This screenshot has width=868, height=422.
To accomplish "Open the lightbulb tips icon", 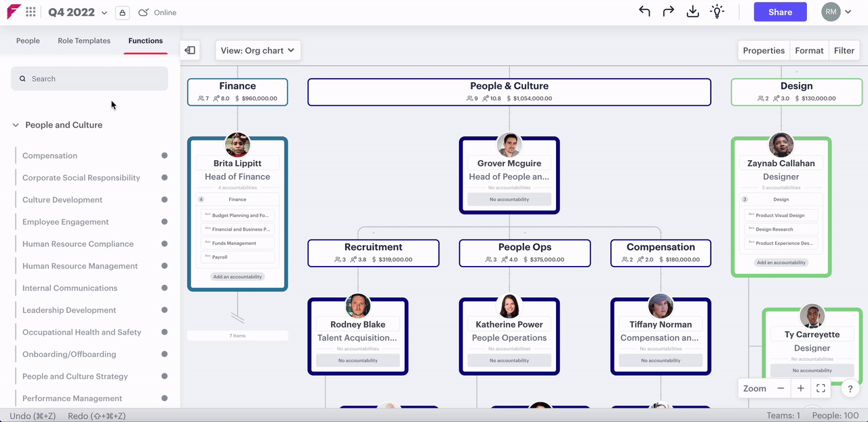I will (x=717, y=12).
